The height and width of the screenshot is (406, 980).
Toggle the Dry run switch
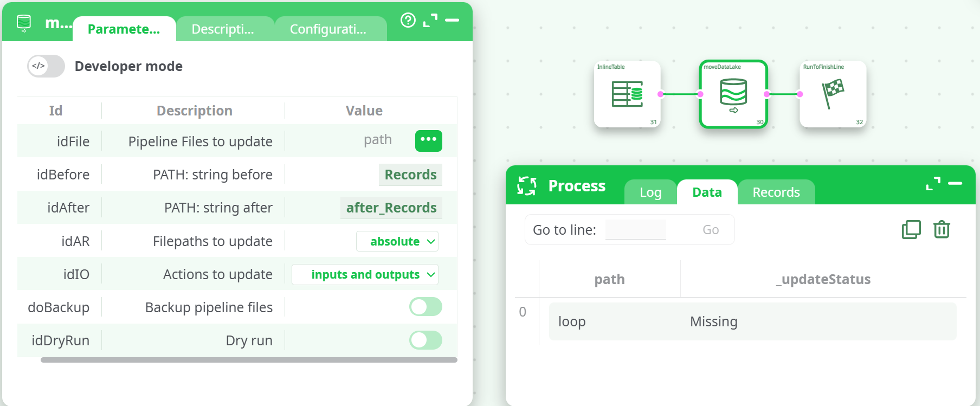coord(425,340)
